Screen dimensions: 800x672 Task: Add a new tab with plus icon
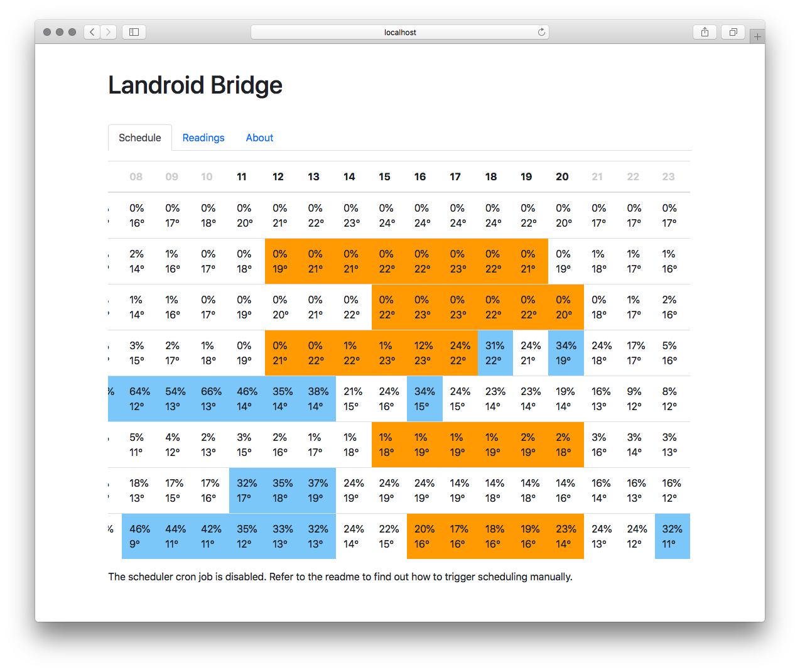pos(757,36)
